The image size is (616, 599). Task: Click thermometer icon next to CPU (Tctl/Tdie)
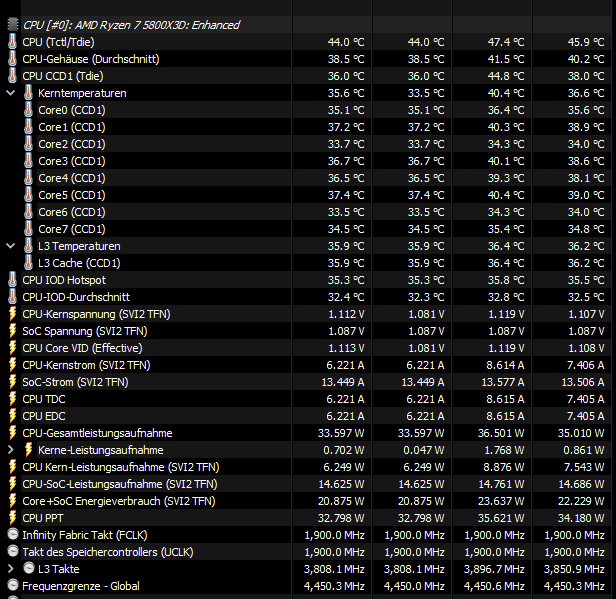[x=13, y=42]
